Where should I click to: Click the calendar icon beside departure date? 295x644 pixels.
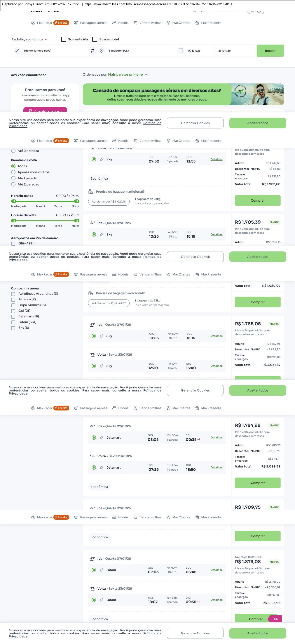tap(181, 51)
